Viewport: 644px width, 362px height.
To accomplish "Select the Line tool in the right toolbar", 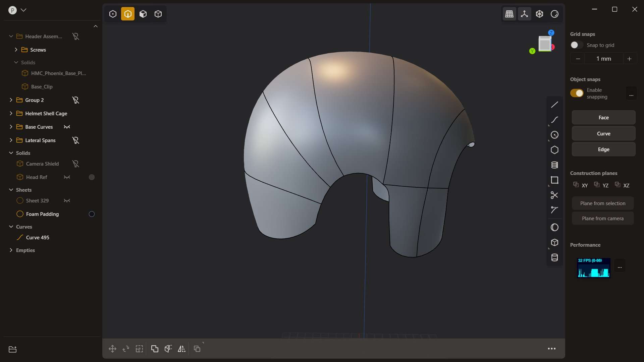I will point(554,105).
